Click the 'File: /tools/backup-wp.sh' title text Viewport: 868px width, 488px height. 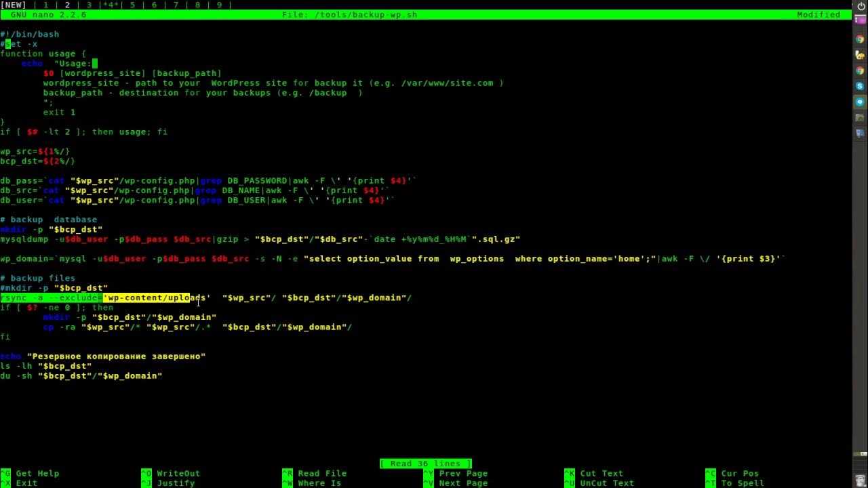pos(350,15)
